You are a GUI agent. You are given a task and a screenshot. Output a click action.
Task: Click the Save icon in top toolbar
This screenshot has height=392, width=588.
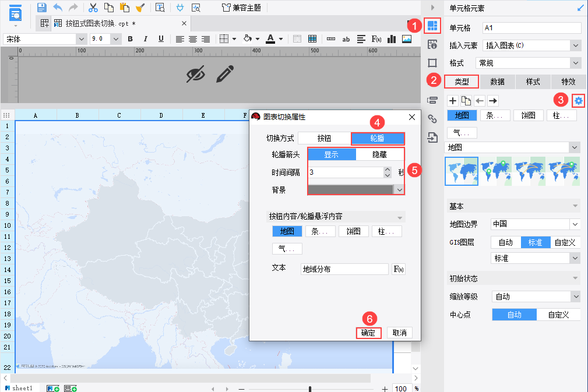[x=41, y=7]
